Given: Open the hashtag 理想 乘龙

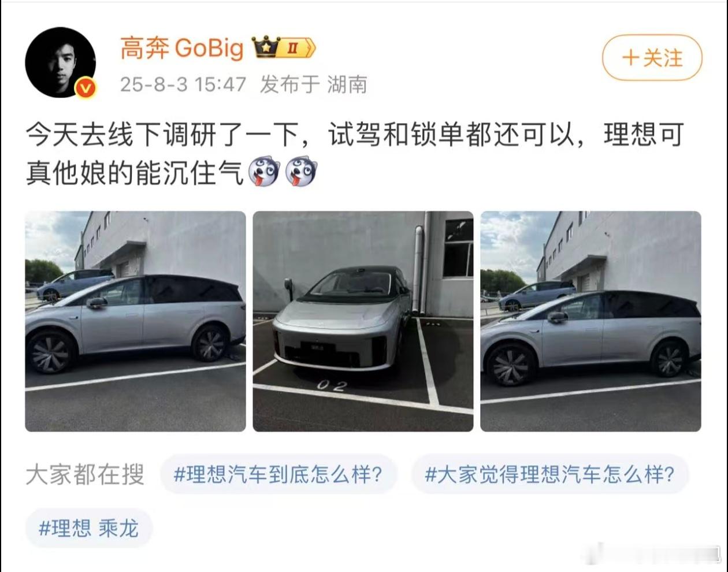Looking at the screenshot, I should click(x=88, y=528).
